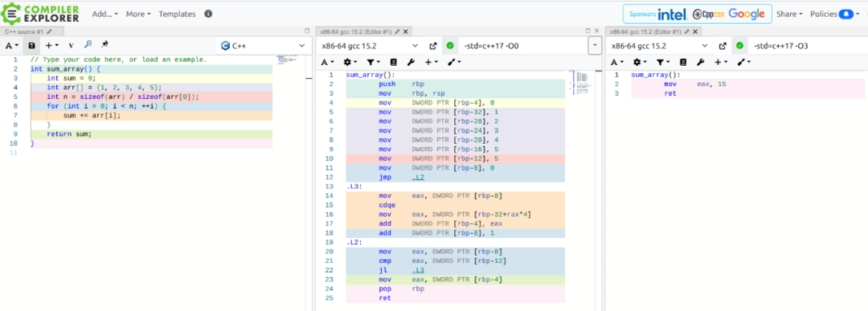
Task: Rename C++ source #1 via the pencil icon
Action: 49,32
